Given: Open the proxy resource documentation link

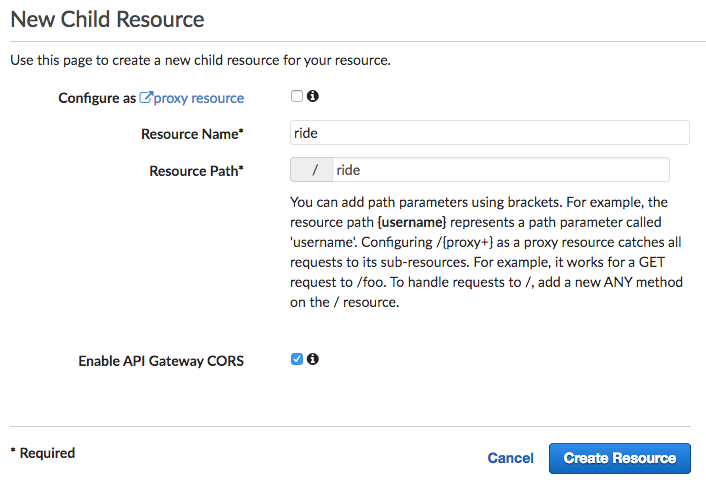Looking at the screenshot, I should point(199,98).
